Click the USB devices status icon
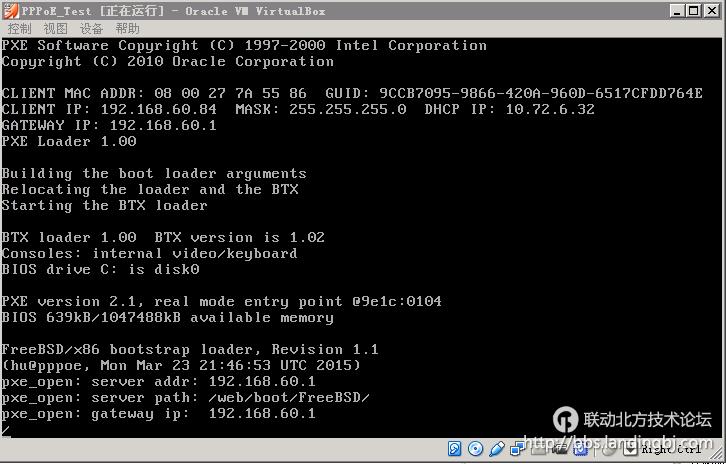The height and width of the screenshot is (464, 726). pos(496,449)
